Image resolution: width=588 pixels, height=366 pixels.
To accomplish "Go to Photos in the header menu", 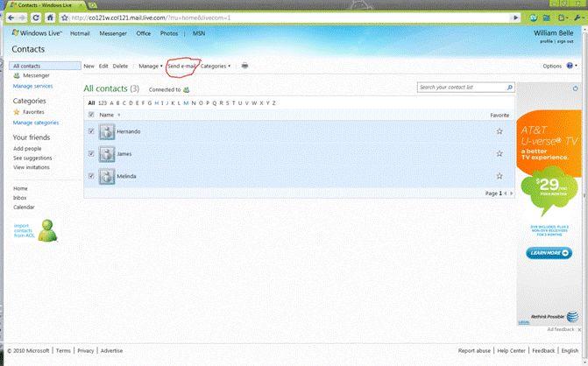I will (168, 34).
